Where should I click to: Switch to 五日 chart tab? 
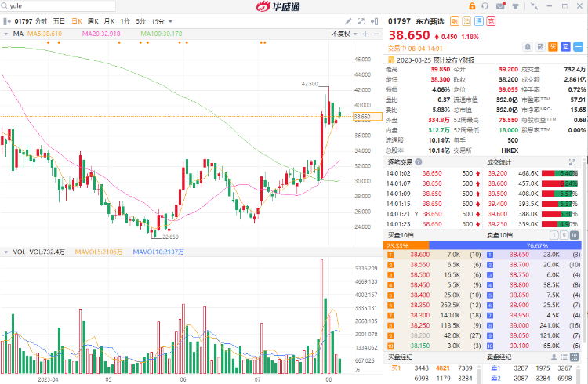pos(59,21)
